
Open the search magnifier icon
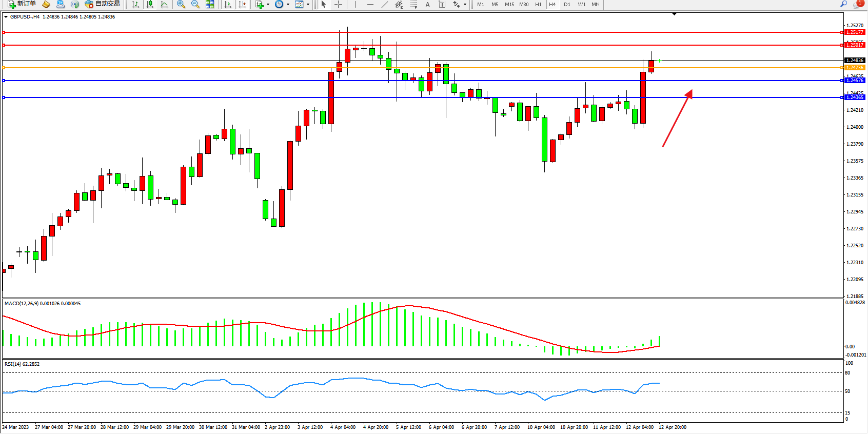pos(843,4)
